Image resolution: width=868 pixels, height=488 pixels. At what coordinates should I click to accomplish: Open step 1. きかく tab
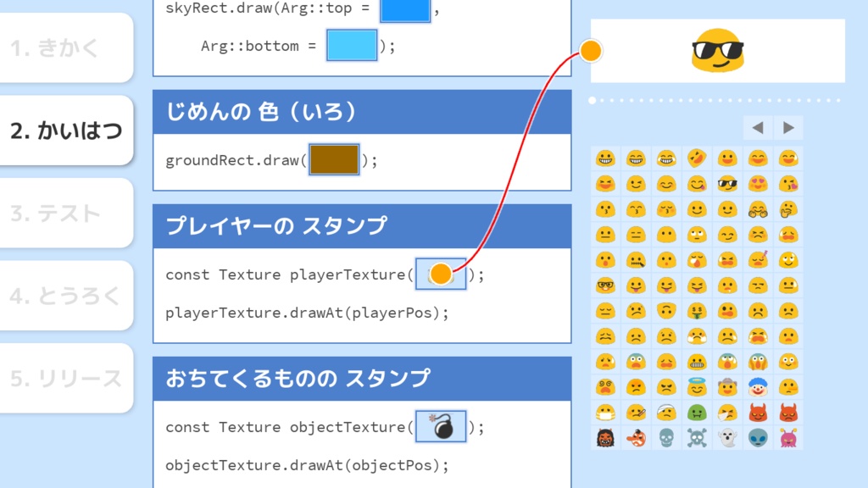(66, 48)
